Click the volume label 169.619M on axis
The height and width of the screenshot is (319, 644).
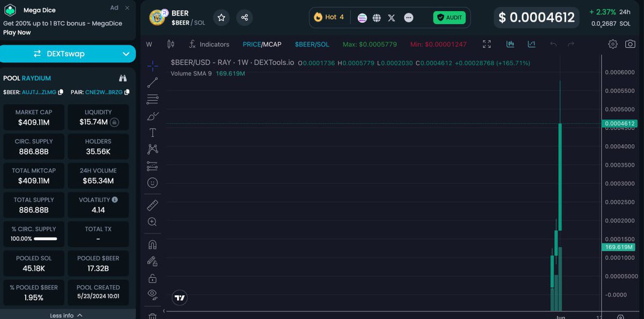click(619, 247)
